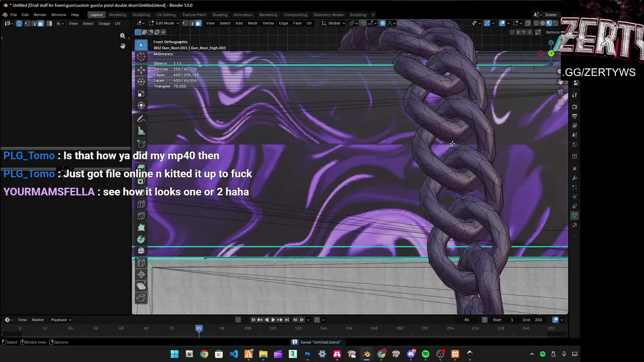Click the current frame field showing 85
Screen dimensions: 644x362
[x=466, y=320]
